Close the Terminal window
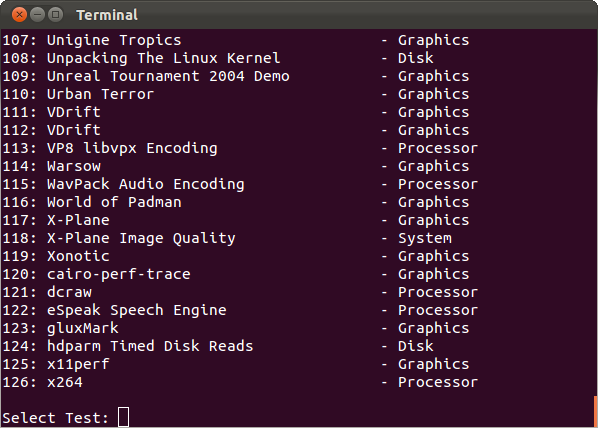Viewport: 598px width, 428px height. click(19, 14)
